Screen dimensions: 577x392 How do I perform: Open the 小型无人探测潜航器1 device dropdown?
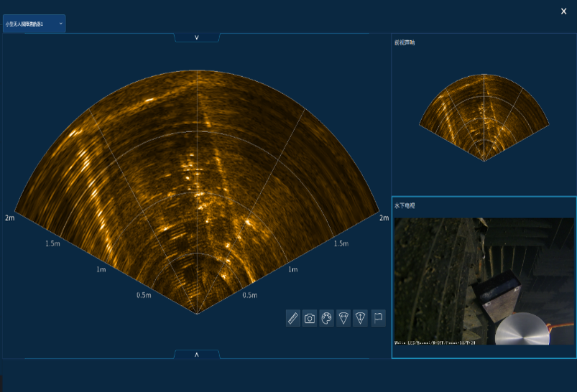[34, 24]
